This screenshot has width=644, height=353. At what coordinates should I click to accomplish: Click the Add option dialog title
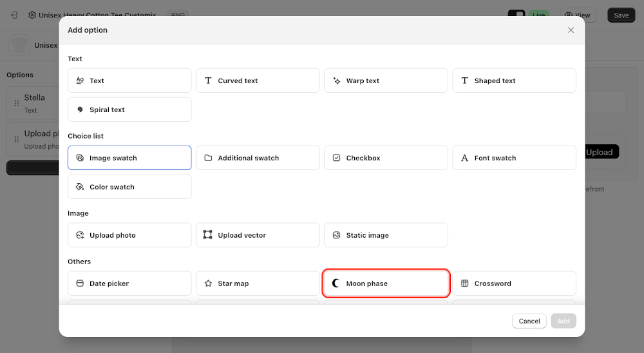coord(88,30)
